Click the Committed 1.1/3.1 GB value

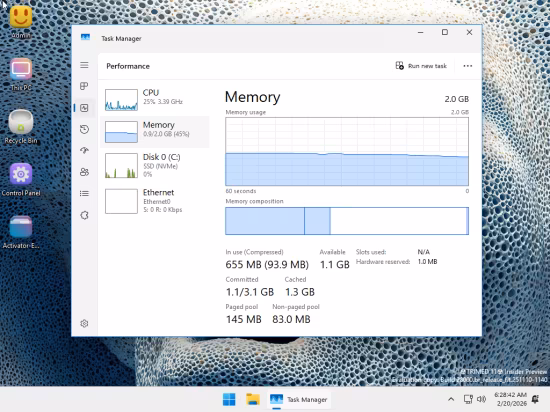click(250, 292)
